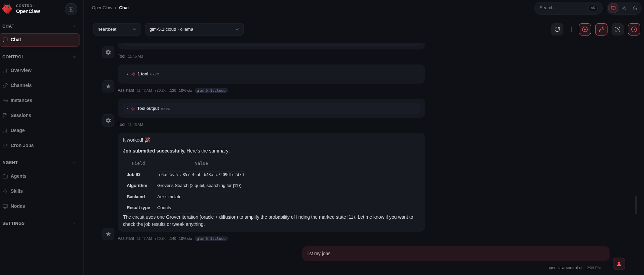Open the Channels sidebar item
Viewport: 644px width, 275px height.
point(21,85)
